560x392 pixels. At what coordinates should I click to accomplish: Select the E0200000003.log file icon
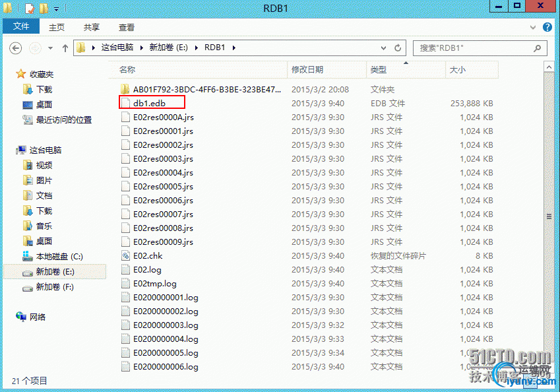click(x=125, y=325)
